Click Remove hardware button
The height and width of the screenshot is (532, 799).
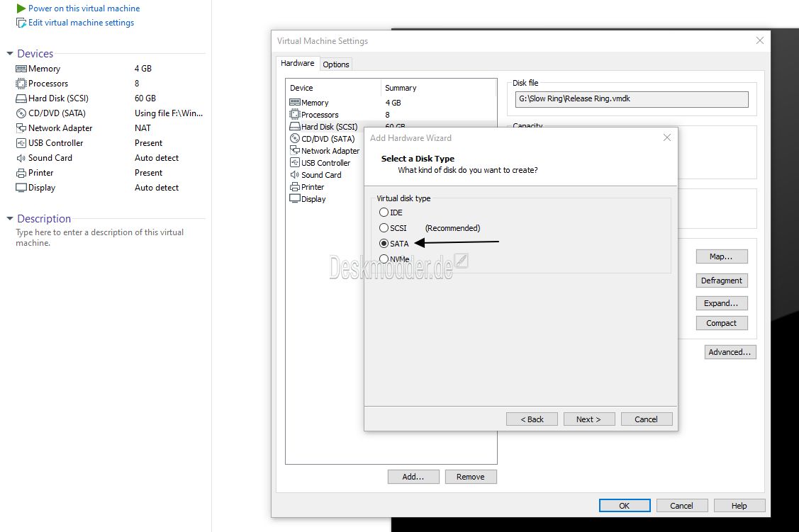coord(471,477)
